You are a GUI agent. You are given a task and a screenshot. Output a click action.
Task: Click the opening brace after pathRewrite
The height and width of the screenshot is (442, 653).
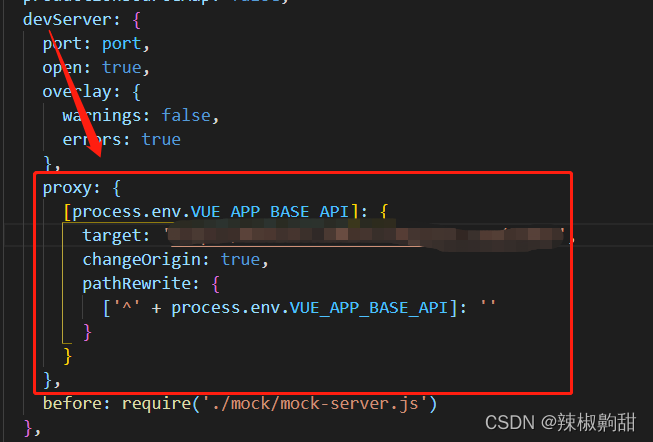pos(215,284)
